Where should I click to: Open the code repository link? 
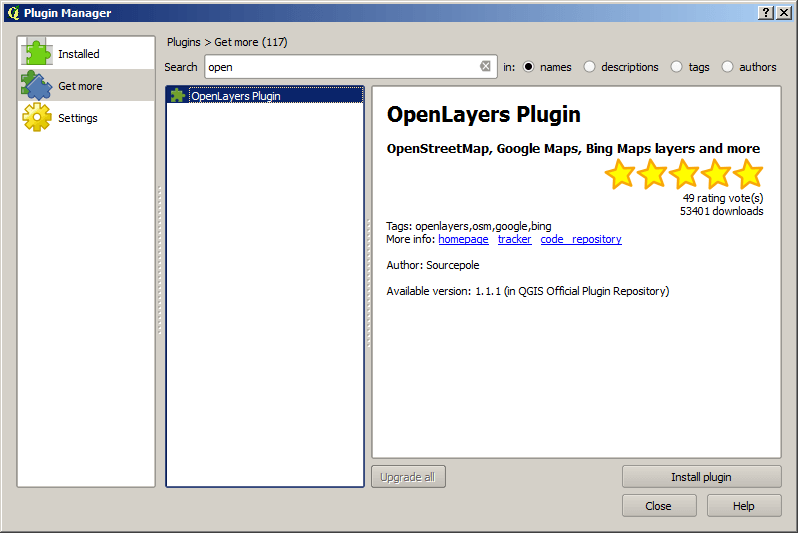point(581,239)
